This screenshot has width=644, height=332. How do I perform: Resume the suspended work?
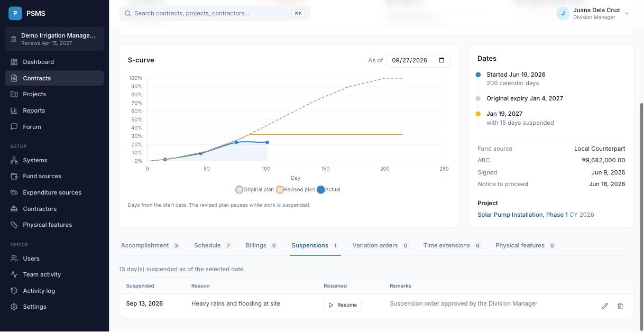point(342,305)
